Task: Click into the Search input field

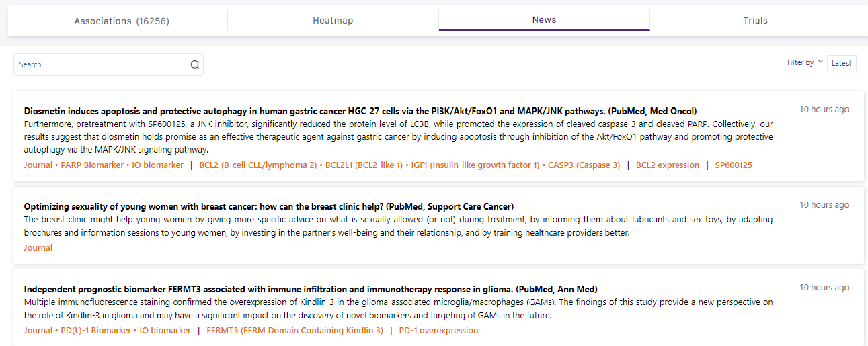Action: [101, 65]
